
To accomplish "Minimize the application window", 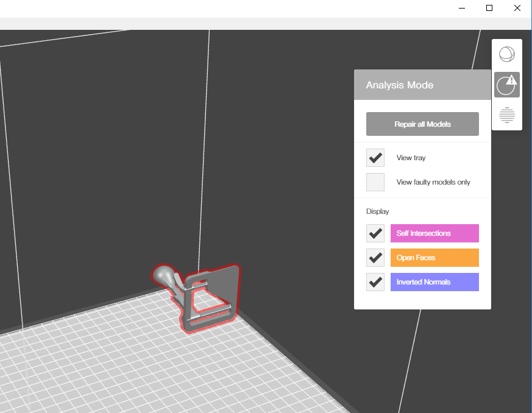I will point(462,8).
